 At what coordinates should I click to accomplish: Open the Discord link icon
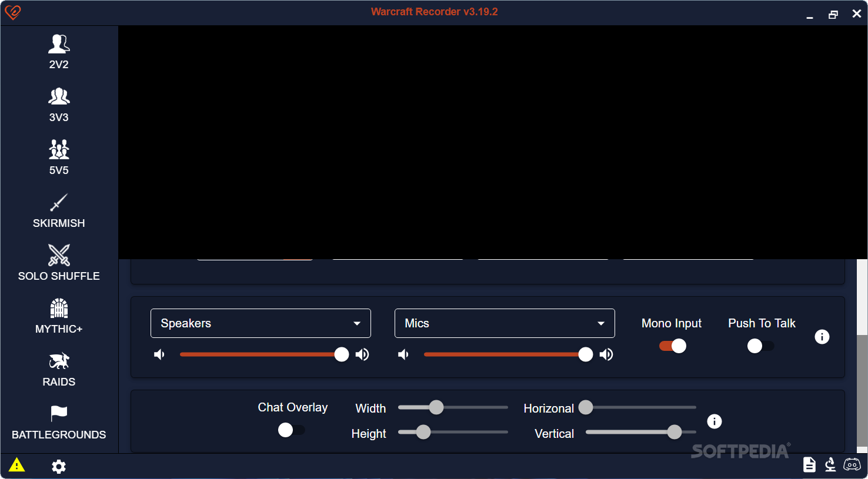pos(852,465)
